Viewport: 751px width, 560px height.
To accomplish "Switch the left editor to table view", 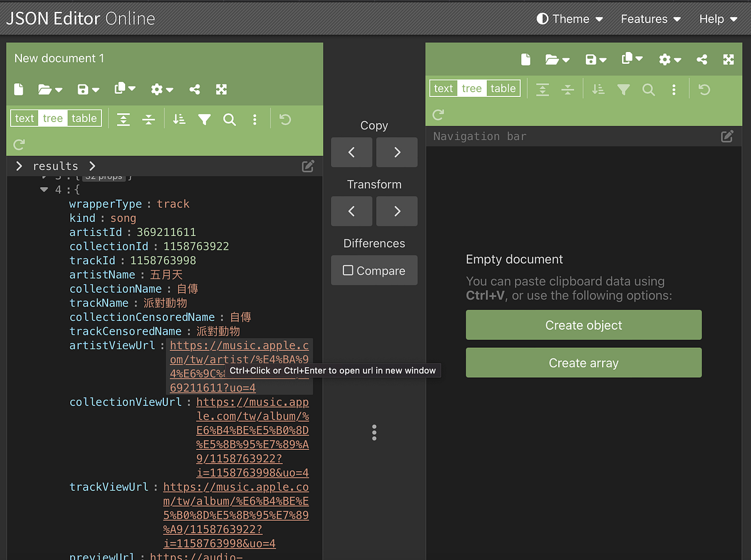I will click(84, 118).
